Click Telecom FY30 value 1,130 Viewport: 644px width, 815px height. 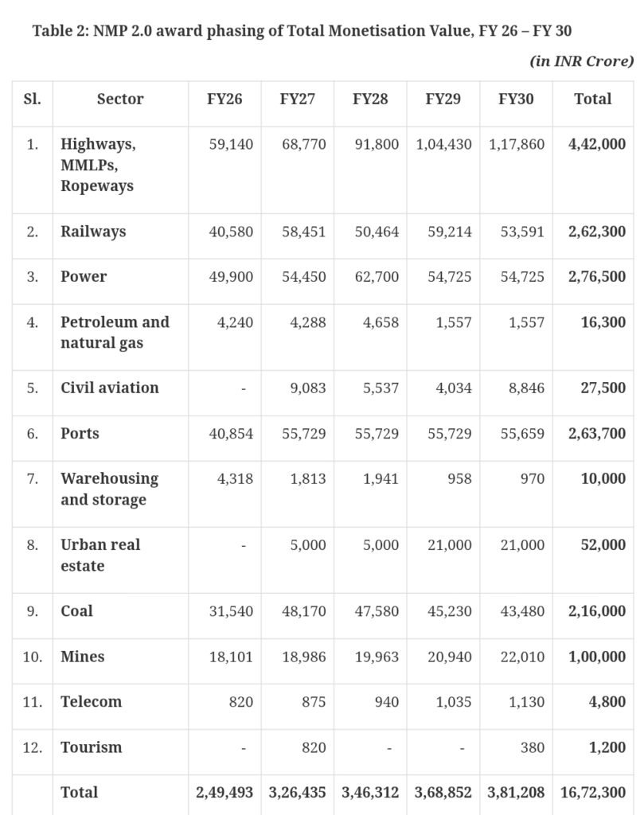tap(526, 702)
